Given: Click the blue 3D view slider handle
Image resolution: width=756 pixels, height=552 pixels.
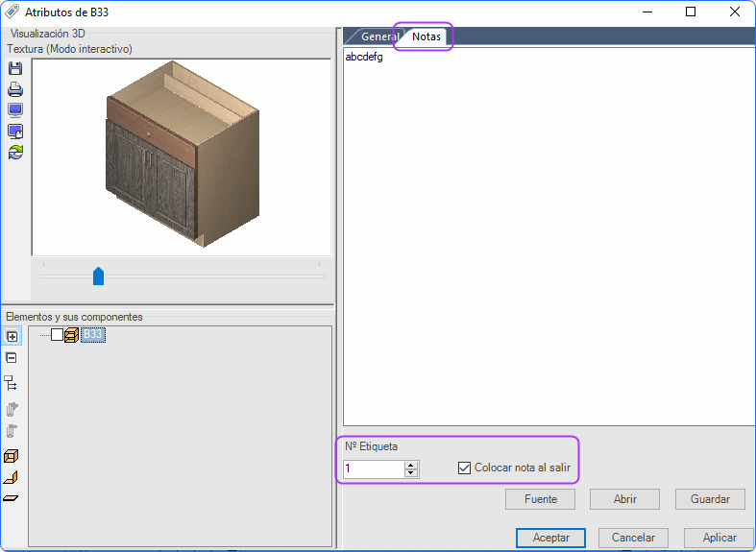Looking at the screenshot, I should [x=98, y=276].
